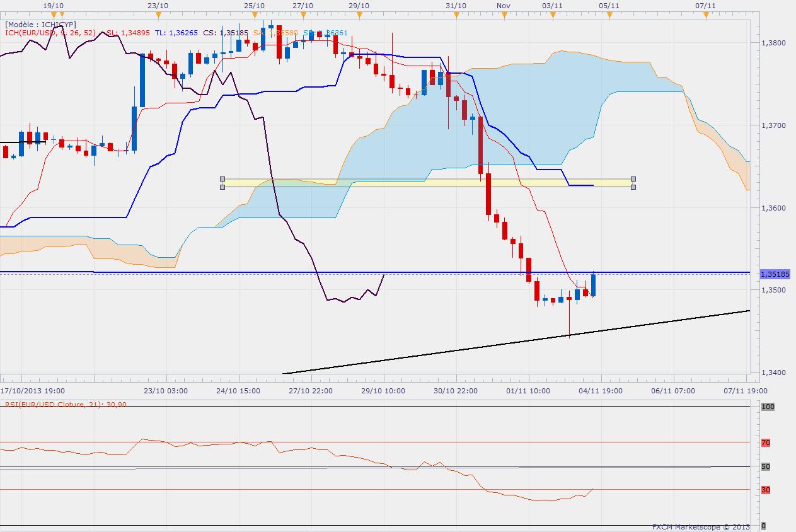Click the 1,3400 price axis label
This screenshot has width=796, height=532.
775,373
